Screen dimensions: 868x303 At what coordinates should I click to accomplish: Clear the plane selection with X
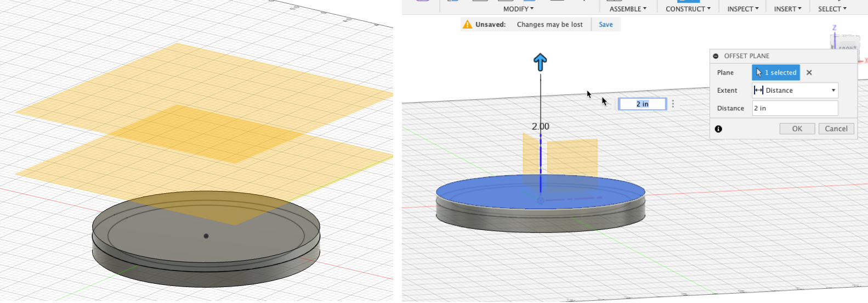pos(809,72)
